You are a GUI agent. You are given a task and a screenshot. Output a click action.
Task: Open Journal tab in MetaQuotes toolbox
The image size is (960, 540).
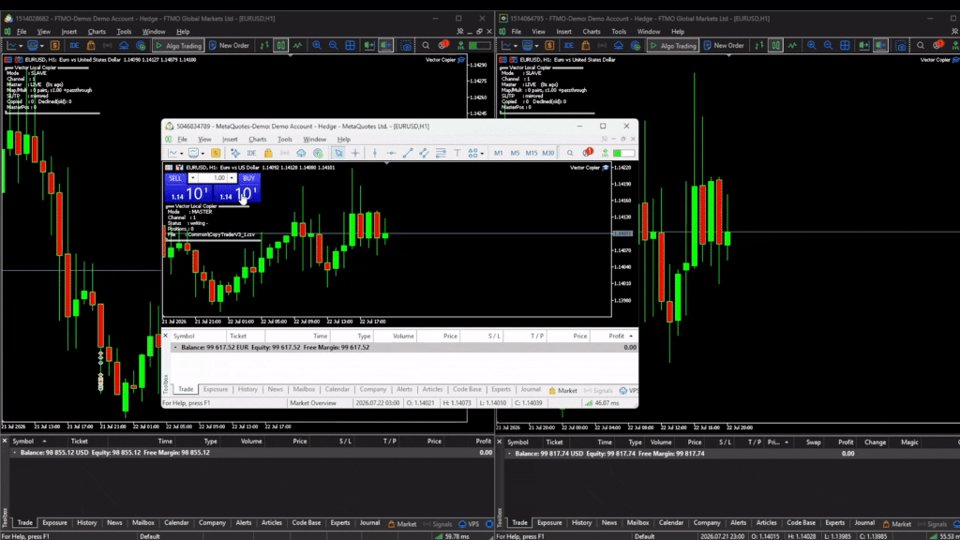point(530,389)
